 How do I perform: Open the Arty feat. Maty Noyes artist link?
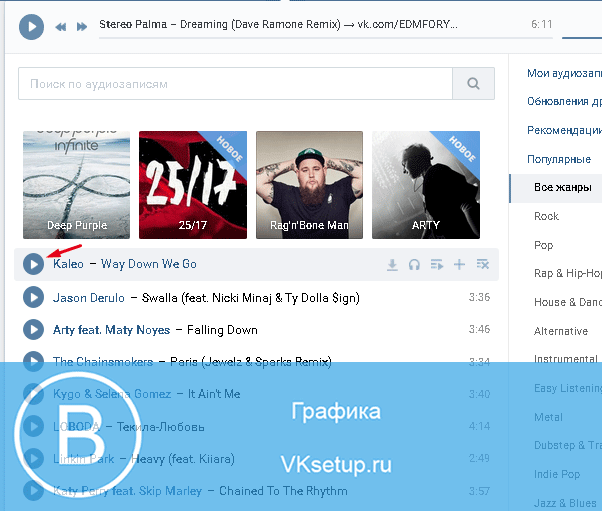111,330
